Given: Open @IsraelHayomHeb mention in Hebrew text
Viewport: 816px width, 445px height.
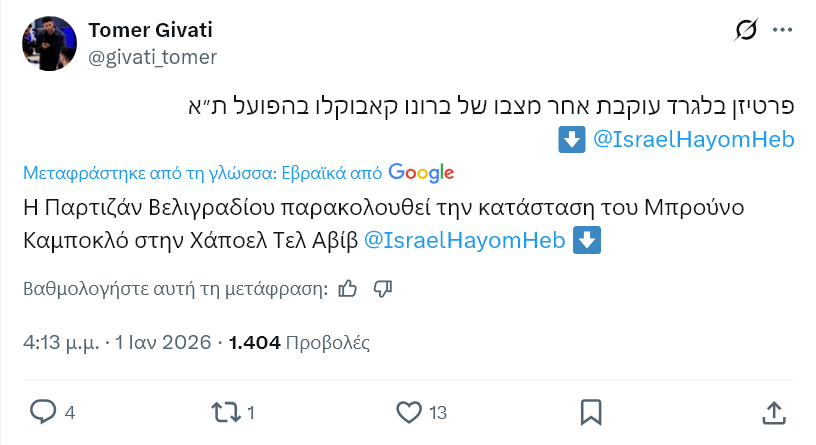Looking at the screenshot, I should [x=693, y=140].
